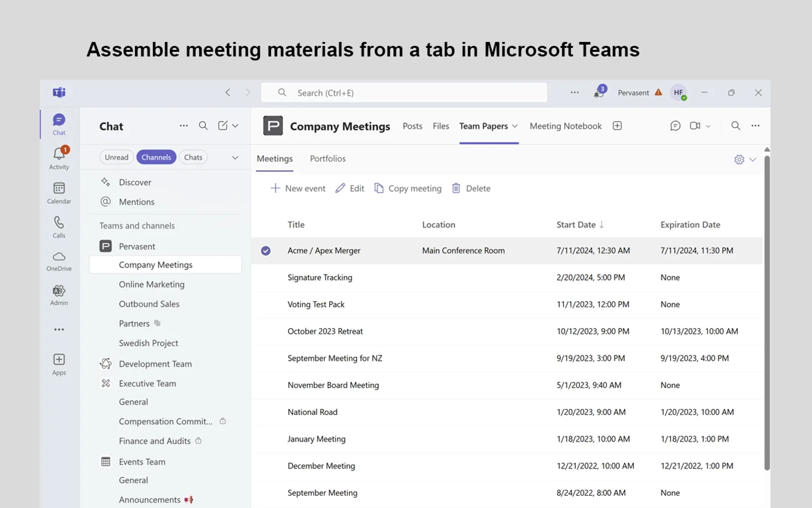Open channel conversation bubble icon
The height and width of the screenshot is (508, 812).
pyautogui.click(x=675, y=125)
